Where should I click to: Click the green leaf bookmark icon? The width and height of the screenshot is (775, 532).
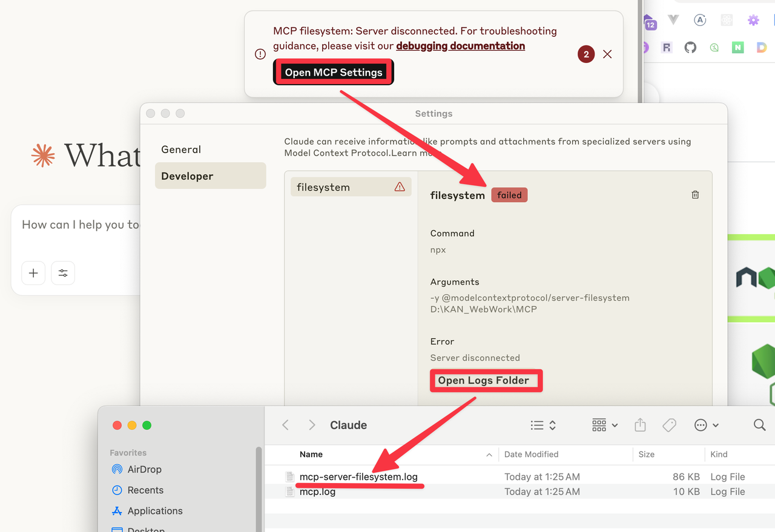click(x=714, y=47)
